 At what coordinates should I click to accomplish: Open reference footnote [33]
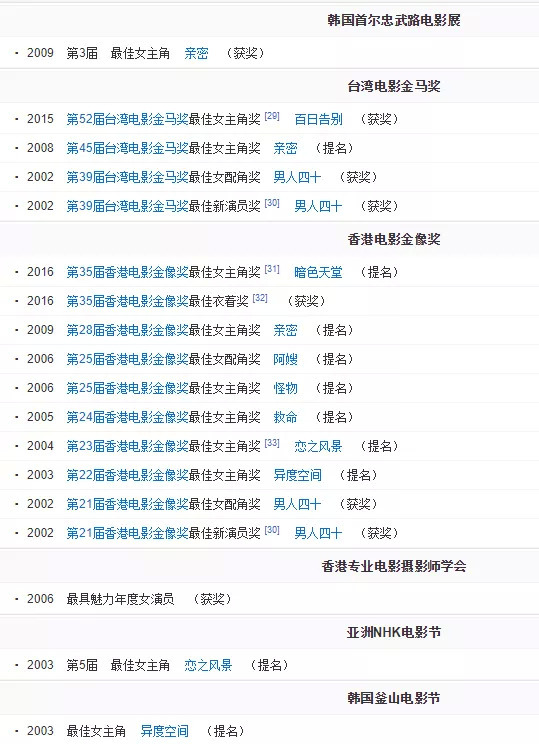(272, 443)
